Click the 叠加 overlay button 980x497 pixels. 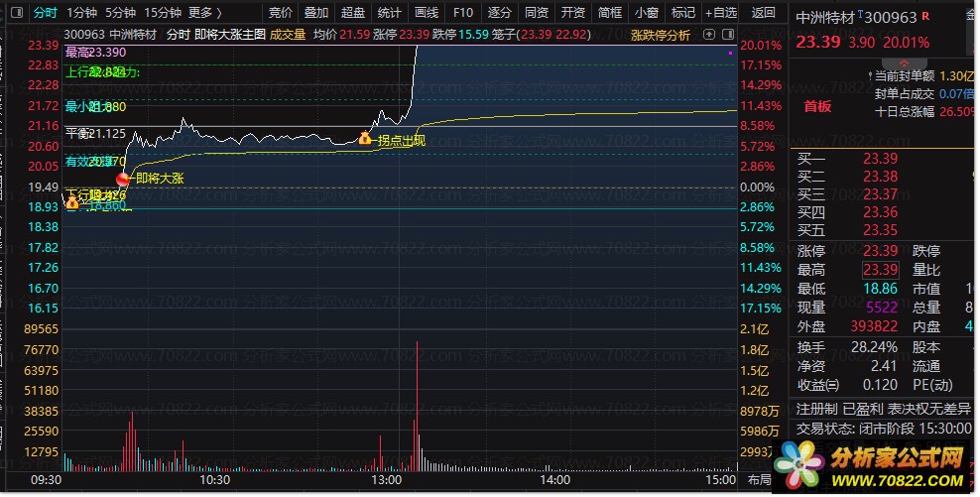(316, 13)
